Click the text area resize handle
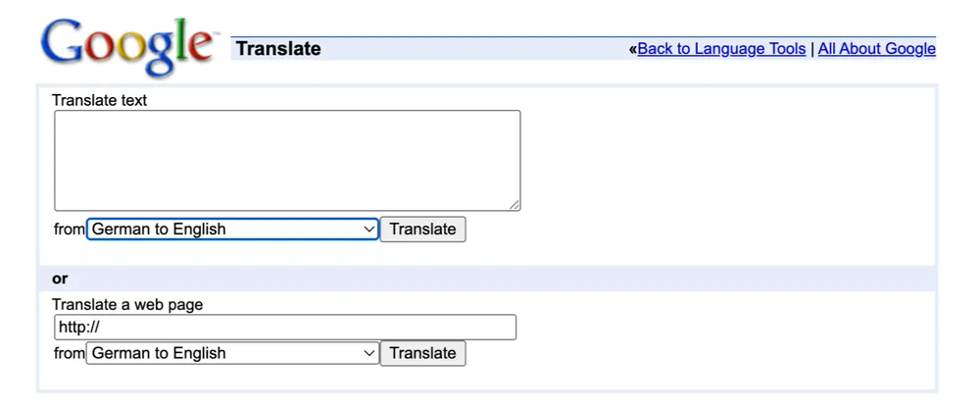 (x=514, y=204)
